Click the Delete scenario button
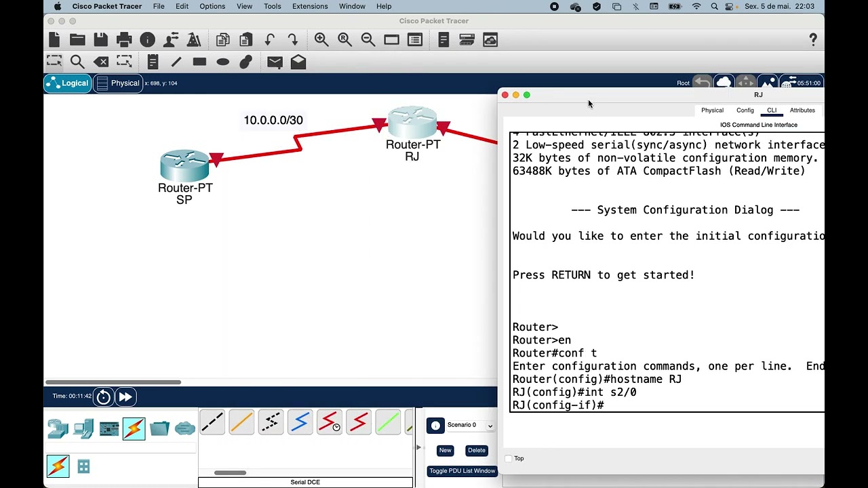This screenshot has width=868, height=488. point(477,451)
